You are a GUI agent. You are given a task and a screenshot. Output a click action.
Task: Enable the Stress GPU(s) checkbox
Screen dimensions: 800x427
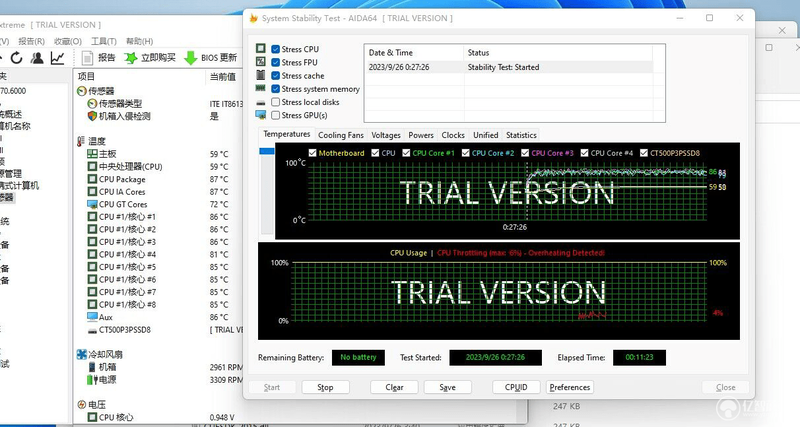(276, 115)
